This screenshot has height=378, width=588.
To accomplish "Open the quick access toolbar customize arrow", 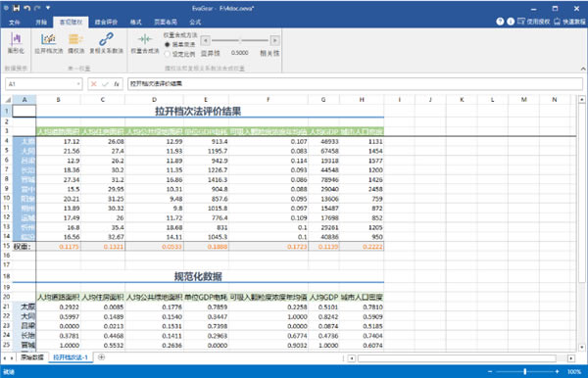I will click(x=48, y=8).
